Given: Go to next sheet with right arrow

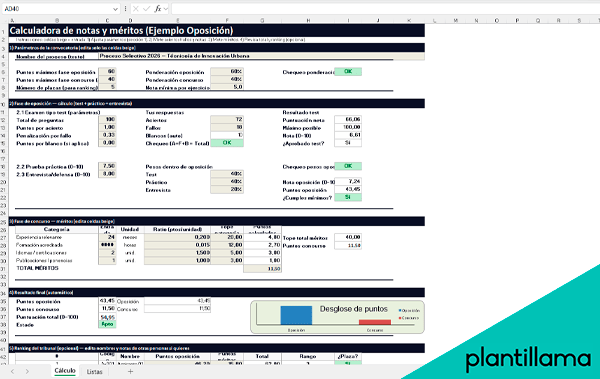Looking at the screenshot, I should point(27,371).
